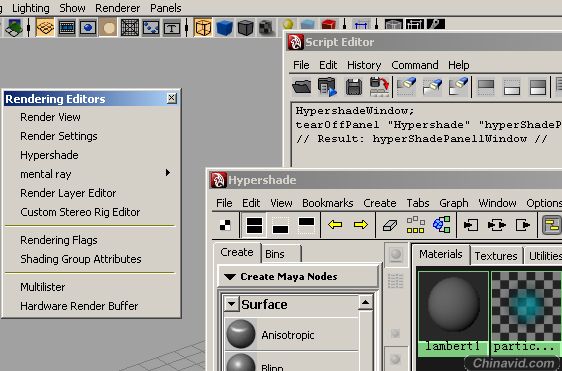Select smooth shade all blue cube icon
562x371 pixels.
coord(225,27)
